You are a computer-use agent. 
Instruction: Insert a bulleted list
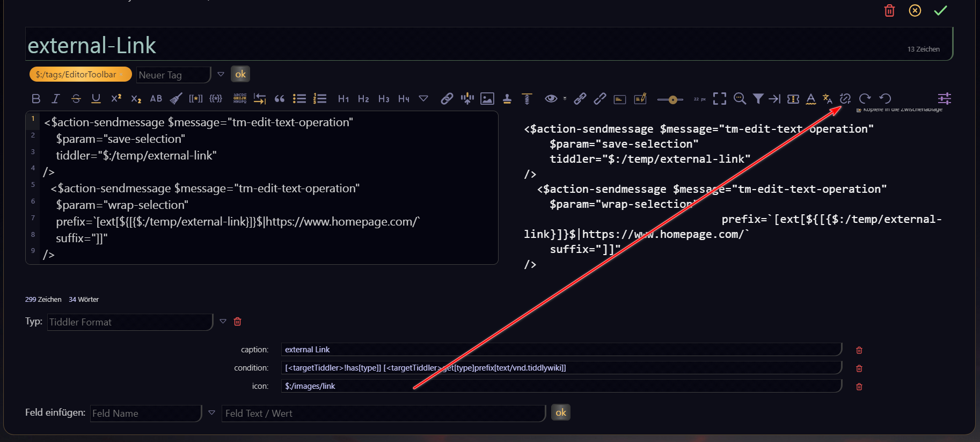(x=299, y=99)
